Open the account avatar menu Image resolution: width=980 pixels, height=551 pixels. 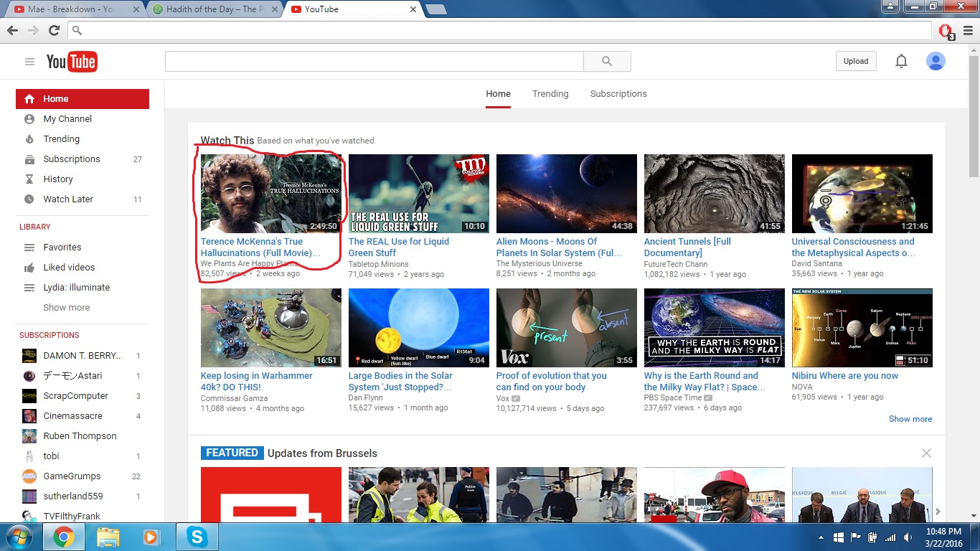click(936, 62)
